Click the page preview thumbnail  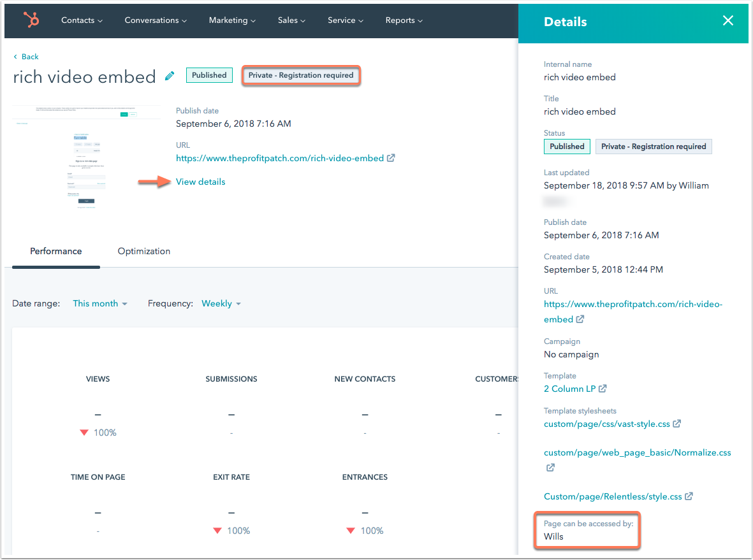pos(87,157)
